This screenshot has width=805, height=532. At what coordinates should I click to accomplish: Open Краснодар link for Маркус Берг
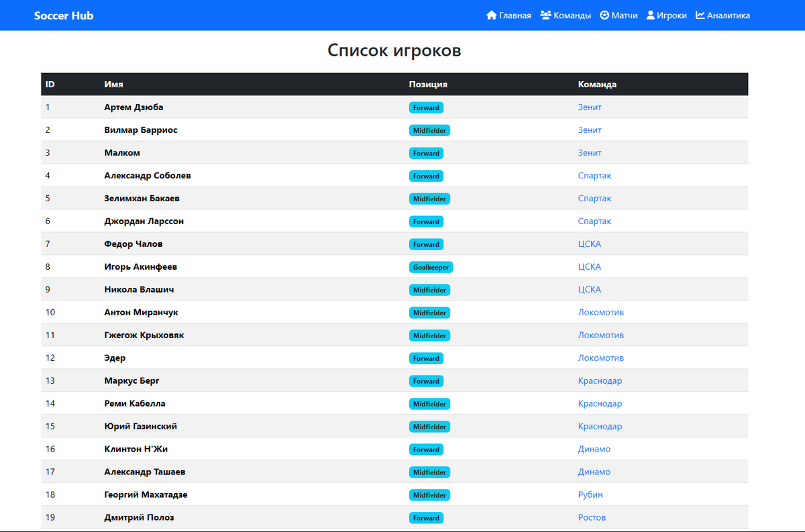600,381
